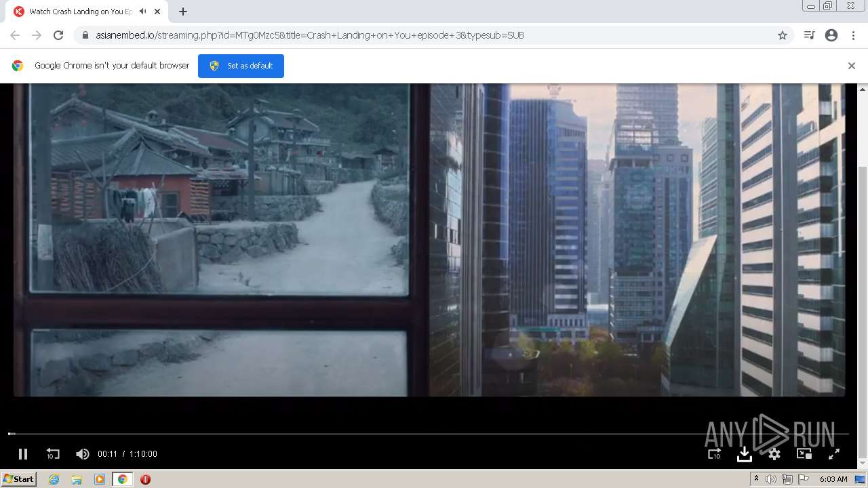Mute the video player volume

[x=82, y=454]
